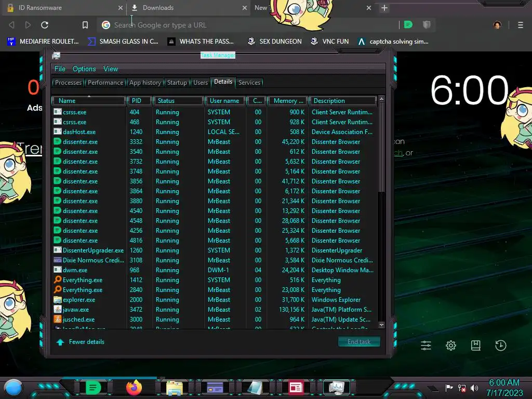Viewport: 532px width, 399px height.
Task: Open MEDIAFIRE ROULET... bookmark
Action: [x=43, y=42]
